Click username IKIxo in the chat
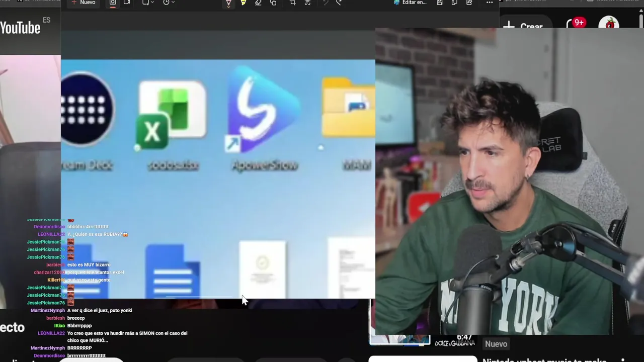This screenshot has width=644, height=362. pyautogui.click(x=59, y=326)
